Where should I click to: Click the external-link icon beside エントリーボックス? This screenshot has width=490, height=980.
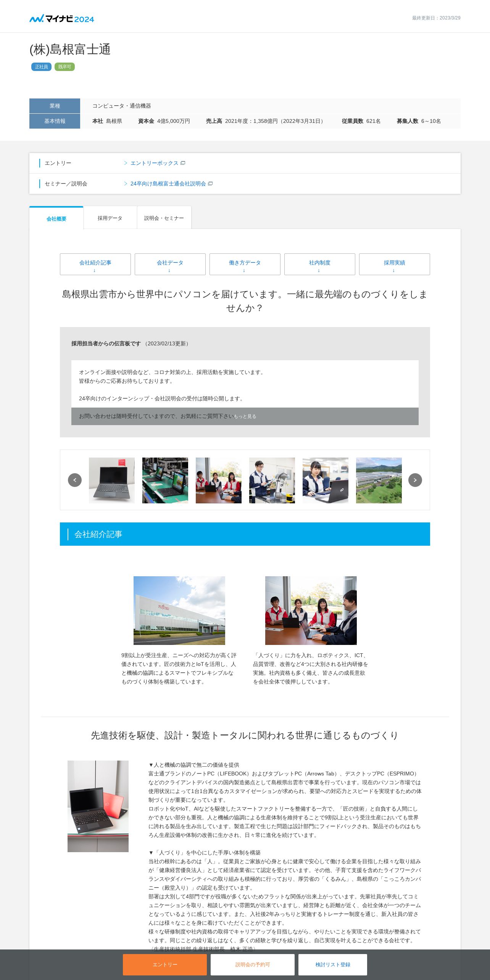point(183,163)
